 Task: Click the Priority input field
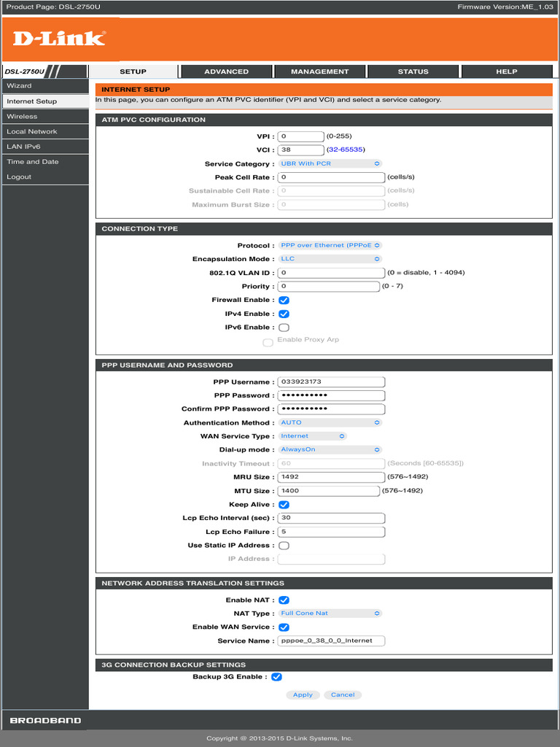click(x=329, y=286)
